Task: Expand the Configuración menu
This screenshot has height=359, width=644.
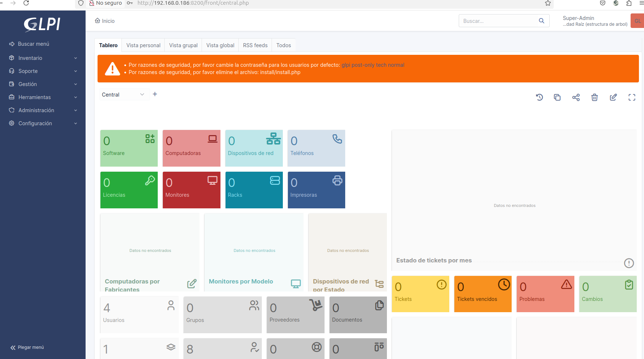Action: tap(43, 123)
